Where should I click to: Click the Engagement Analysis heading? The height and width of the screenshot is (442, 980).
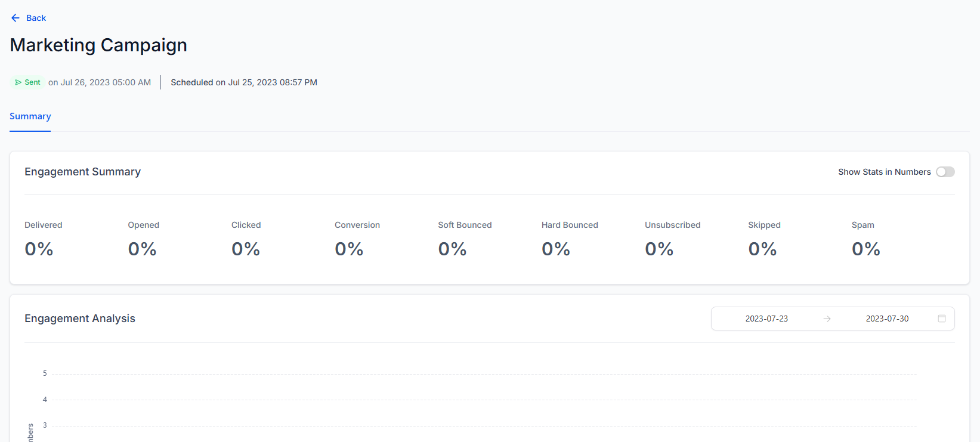(x=80, y=319)
